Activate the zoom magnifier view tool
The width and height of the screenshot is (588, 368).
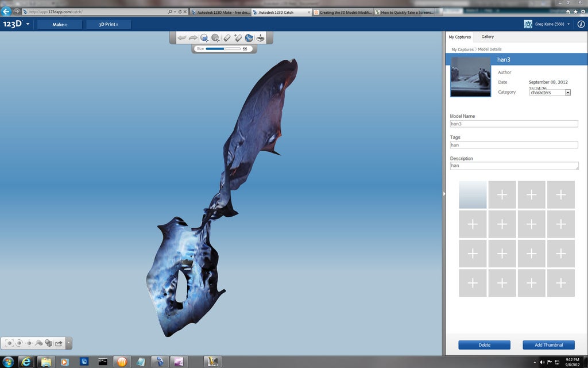coord(38,343)
